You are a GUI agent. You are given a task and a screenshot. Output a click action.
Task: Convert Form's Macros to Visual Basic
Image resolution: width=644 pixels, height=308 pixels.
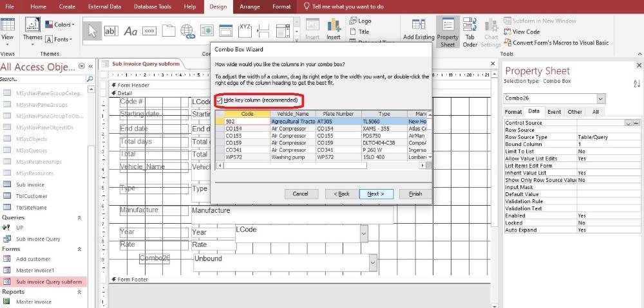tap(556, 42)
